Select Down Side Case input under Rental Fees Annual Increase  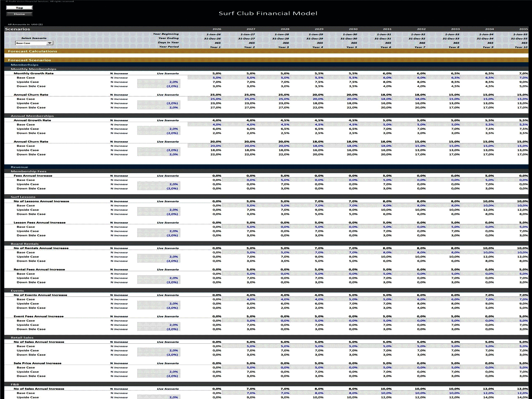158,282
